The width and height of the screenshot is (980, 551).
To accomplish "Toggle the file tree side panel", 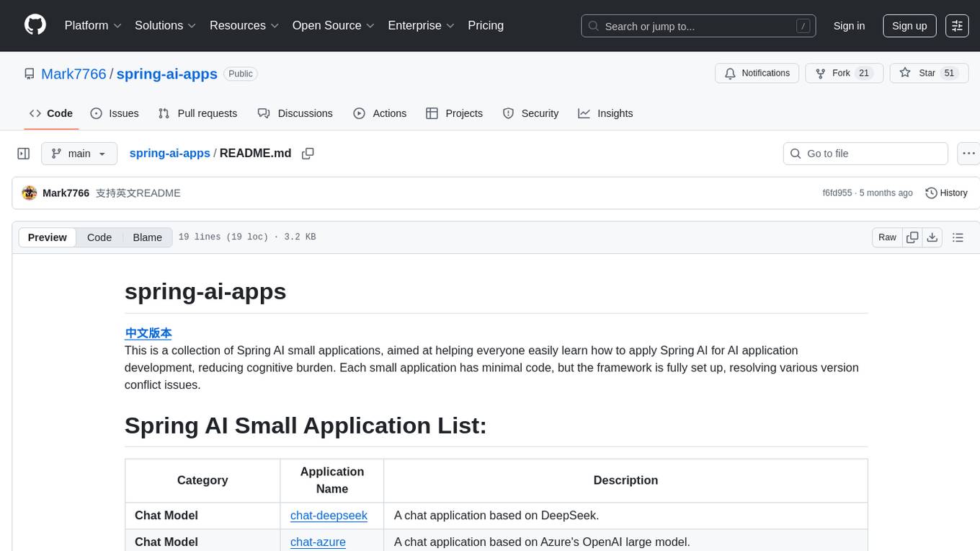I will (x=23, y=154).
